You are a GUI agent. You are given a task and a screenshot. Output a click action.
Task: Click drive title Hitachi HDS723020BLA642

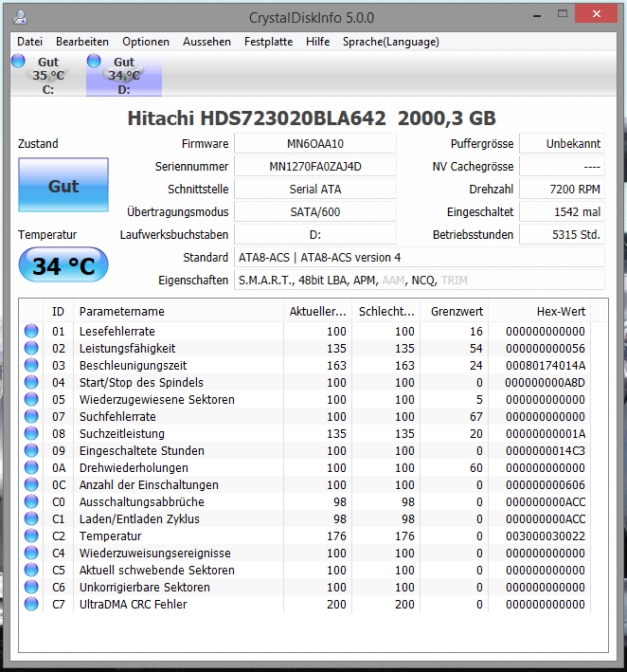[x=312, y=118]
